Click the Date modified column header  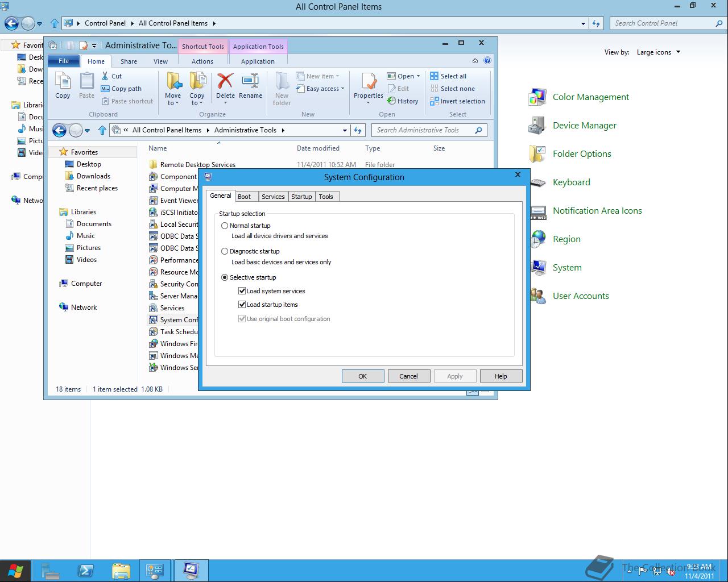point(318,148)
